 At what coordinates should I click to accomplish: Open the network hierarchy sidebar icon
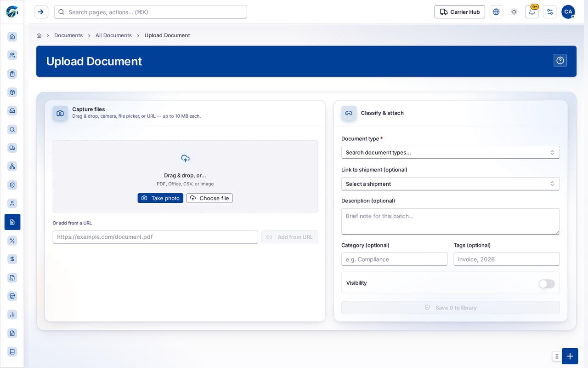pyautogui.click(x=12, y=166)
